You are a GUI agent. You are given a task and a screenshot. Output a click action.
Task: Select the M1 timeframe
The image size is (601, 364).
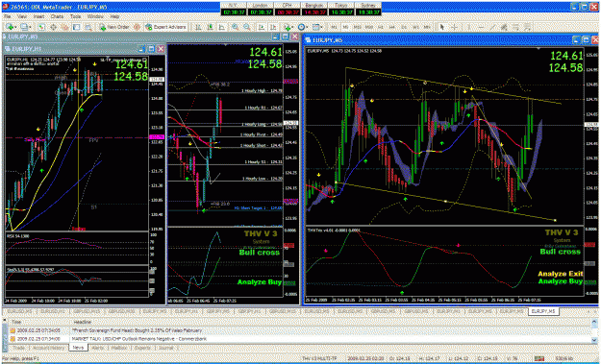click(x=335, y=27)
